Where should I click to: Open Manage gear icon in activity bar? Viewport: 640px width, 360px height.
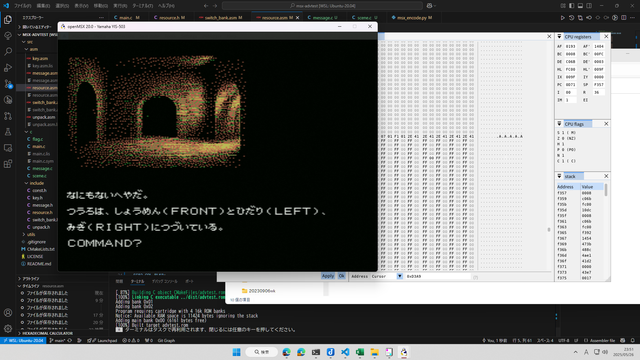(x=8, y=328)
